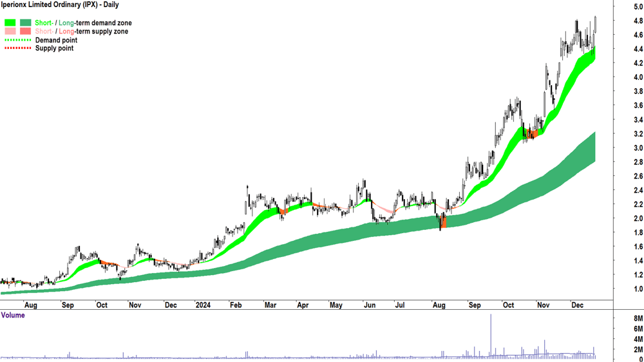Image resolution: width=644 pixels, height=362 pixels.
Task: Click the Jun label on the time axis
Action: pyautogui.click(x=370, y=305)
